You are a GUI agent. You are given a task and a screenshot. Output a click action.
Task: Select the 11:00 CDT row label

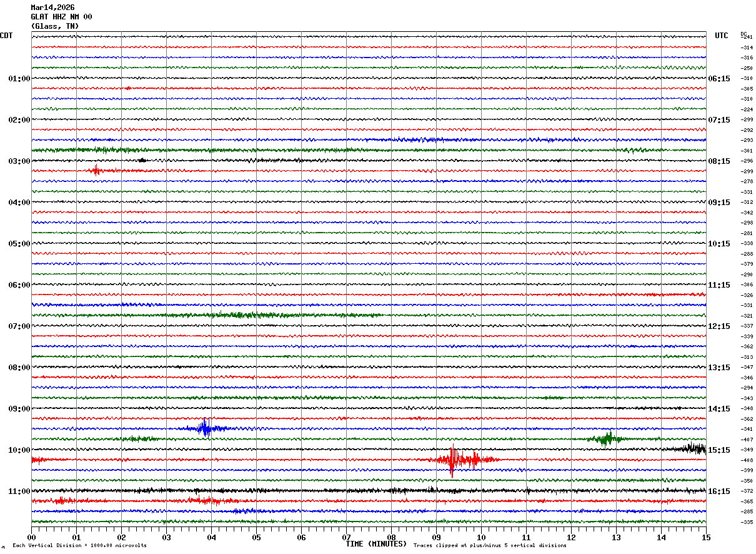coord(19,491)
